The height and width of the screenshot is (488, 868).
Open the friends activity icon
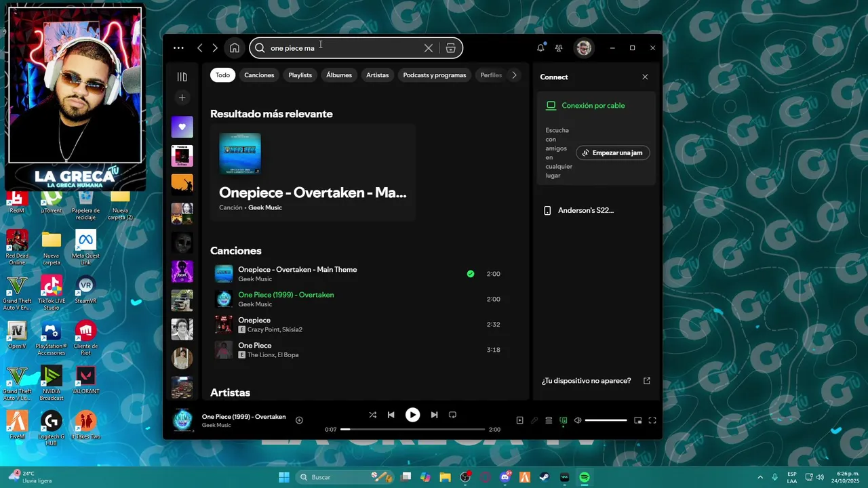pyautogui.click(x=559, y=48)
